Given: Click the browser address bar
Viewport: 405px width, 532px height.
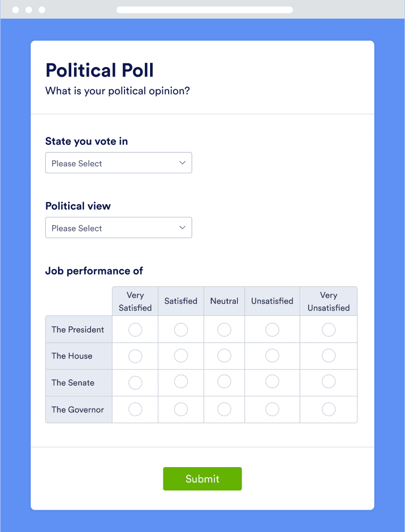Looking at the screenshot, I should tap(204, 9).
